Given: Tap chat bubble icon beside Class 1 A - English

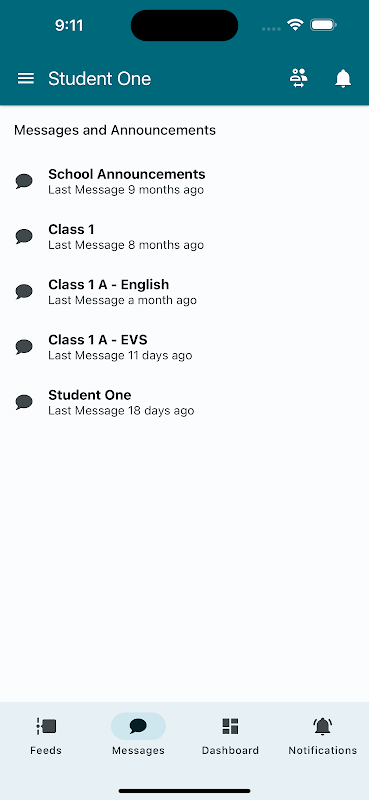Looking at the screenshot, I should point(24,291).
